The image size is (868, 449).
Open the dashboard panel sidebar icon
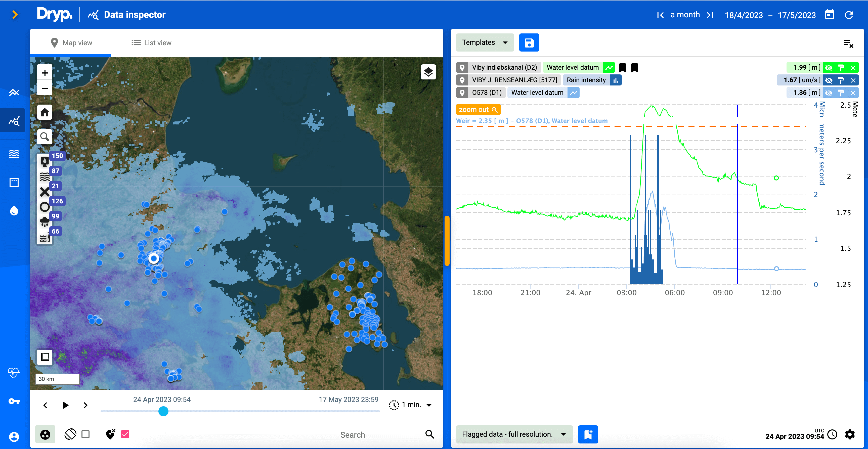(14, 182)
